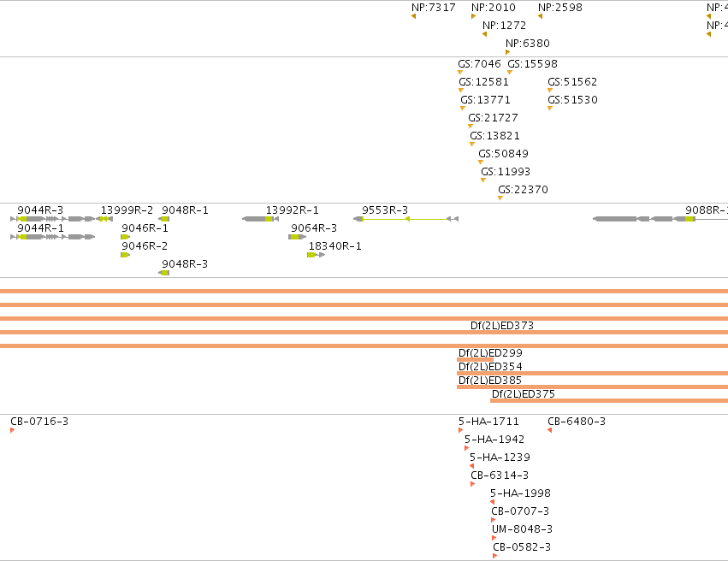Click the CB-0582-3 insertion label
Viewport: 728px width, 561px height.
pos(521,547)
